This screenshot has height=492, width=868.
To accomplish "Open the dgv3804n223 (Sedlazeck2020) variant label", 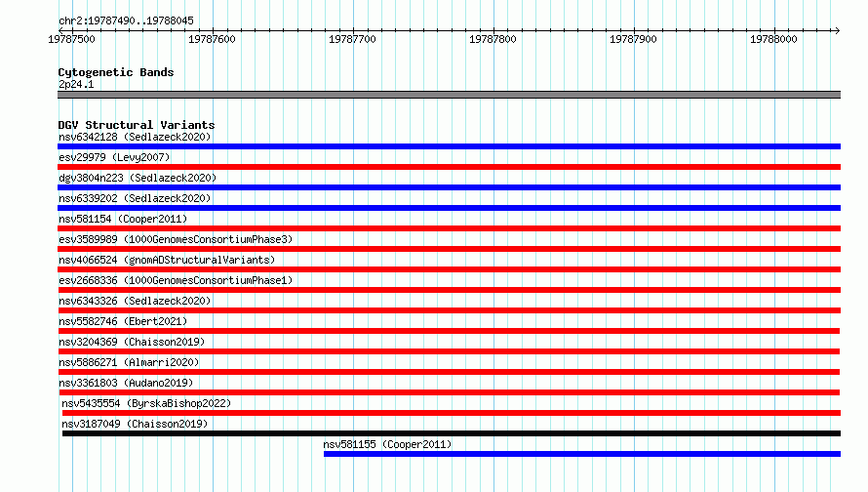I will pyautogui.click(x=138, y=178).
